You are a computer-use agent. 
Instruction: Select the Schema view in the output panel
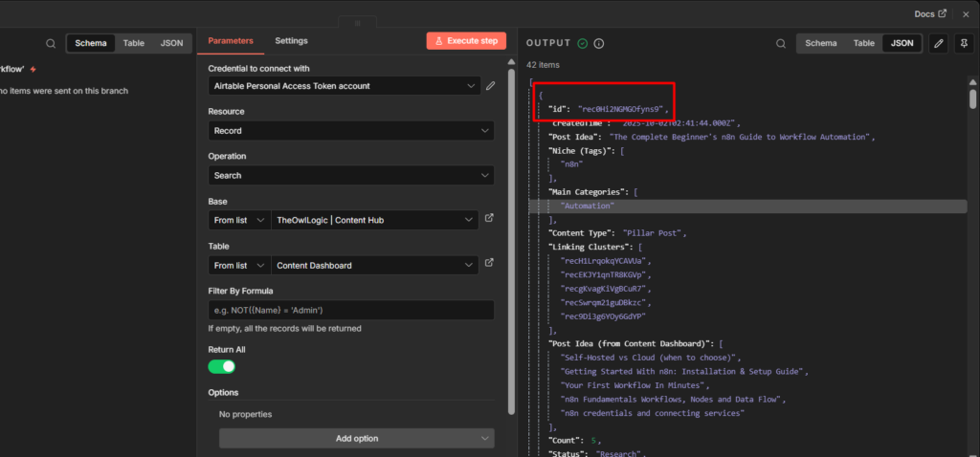point(820,43)
